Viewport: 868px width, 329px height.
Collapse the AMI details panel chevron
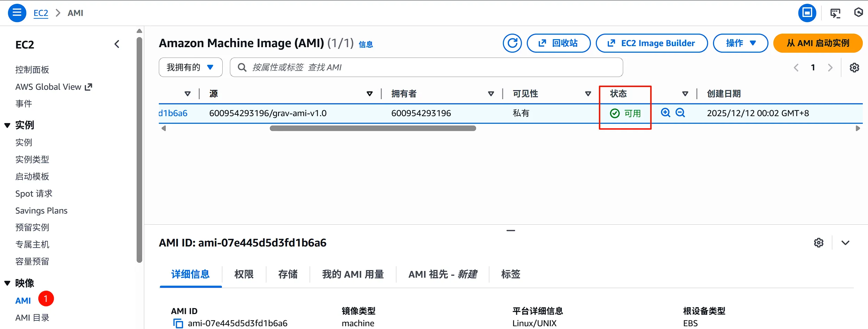click(x=845, y=243)
